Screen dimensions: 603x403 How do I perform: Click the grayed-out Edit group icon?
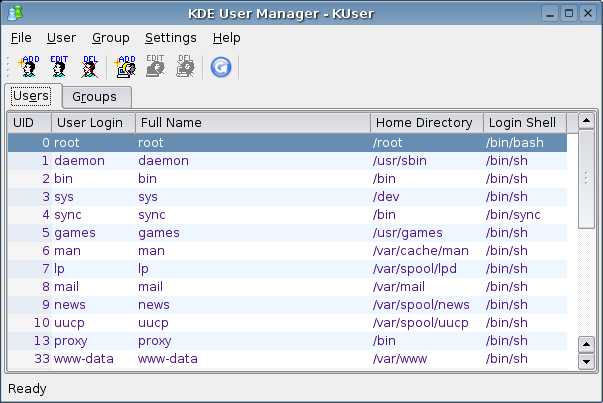coord(155,67)
